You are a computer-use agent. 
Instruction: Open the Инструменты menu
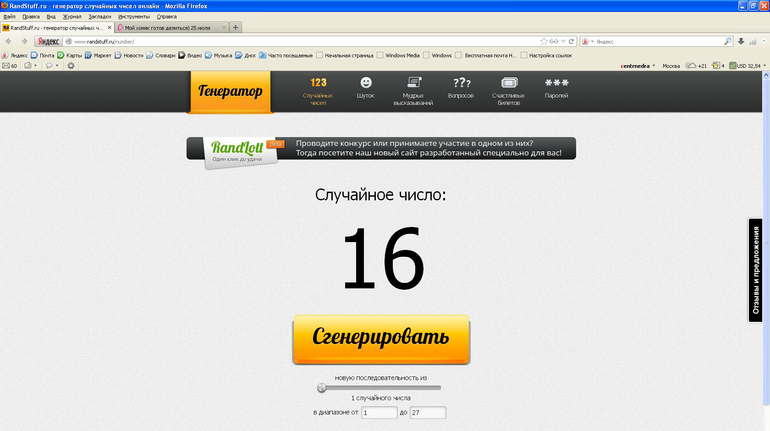[x=134, y=17]
